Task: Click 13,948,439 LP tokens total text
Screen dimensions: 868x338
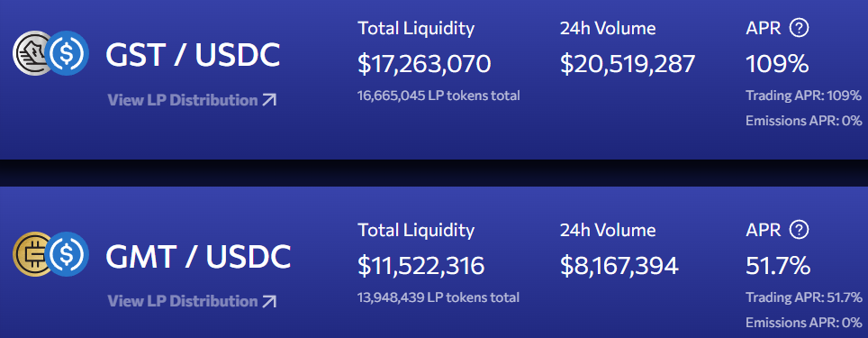Action: pyautogui.click(x=439, y=297)
